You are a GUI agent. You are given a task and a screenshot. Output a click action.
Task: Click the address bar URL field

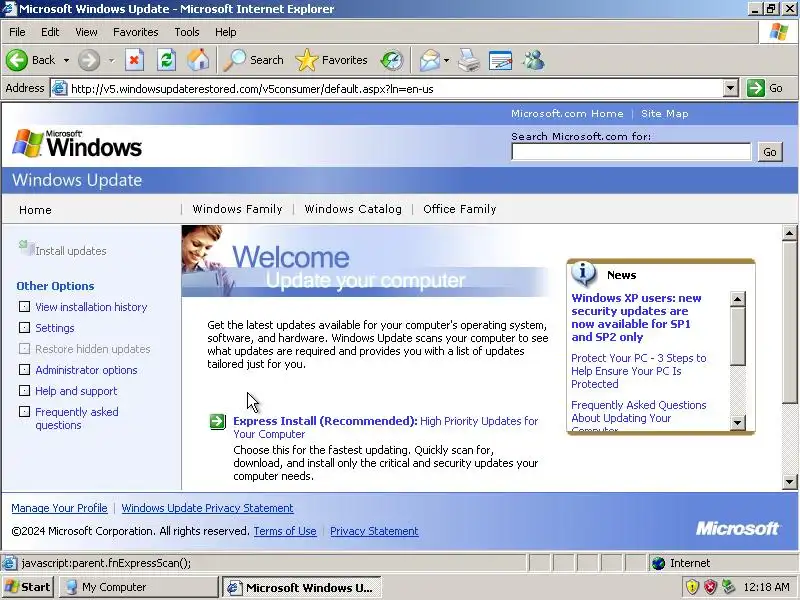388,89
